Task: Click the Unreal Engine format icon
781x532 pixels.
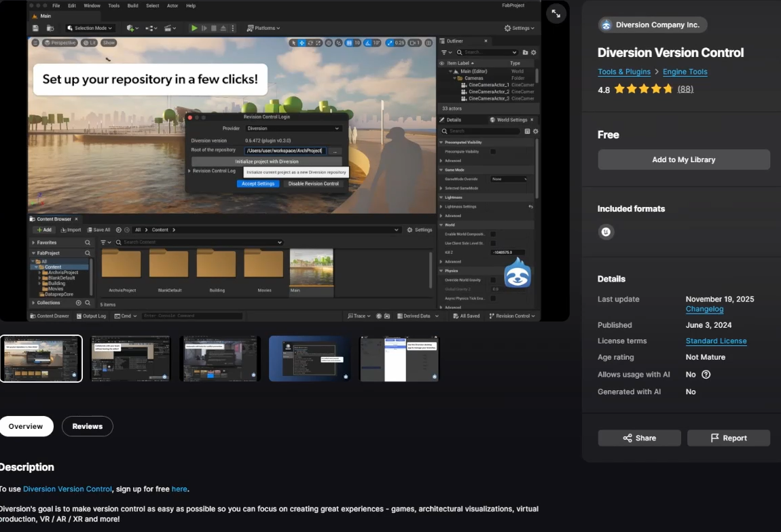Action: click(606, 231)
